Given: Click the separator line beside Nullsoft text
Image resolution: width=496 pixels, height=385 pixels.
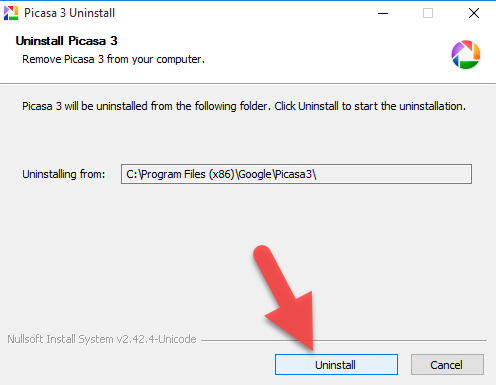Looking at the screenshot, I should [x=344, y=340].
